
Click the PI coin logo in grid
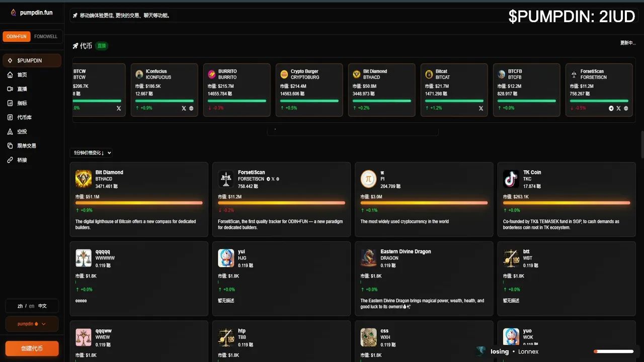tap(369, 178)
